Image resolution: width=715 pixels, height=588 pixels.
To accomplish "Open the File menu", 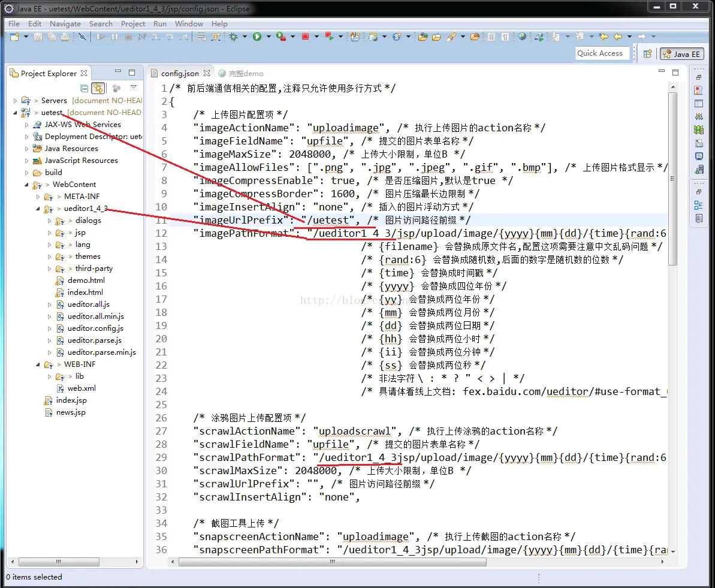I will pyautogui.click(x=14, y=24).
